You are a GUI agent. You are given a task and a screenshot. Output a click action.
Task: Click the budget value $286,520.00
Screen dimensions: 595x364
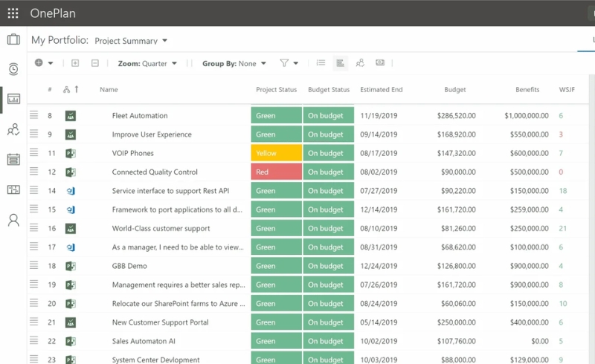pos(456,116)
